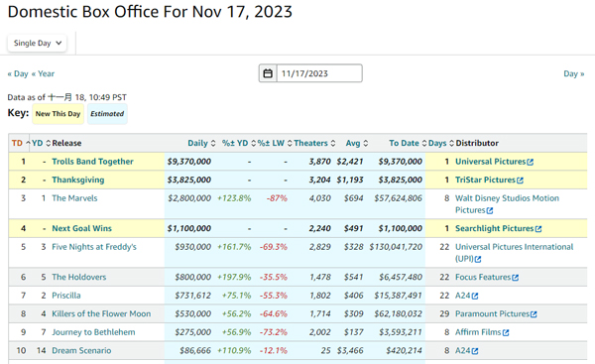Image resolution: width=595 pixels, height=364 pixels.
Task: Go to the previous day link
Action: pos(18,73)
